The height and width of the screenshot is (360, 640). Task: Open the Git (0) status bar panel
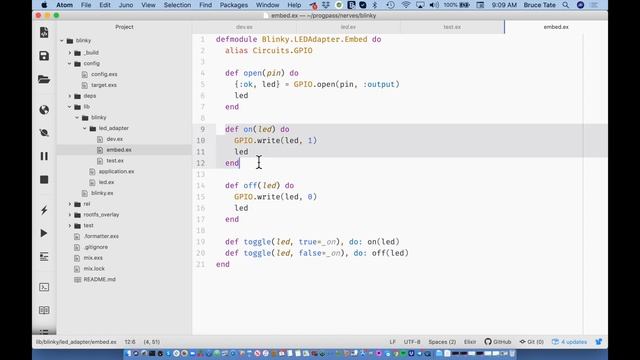(531, 342)
